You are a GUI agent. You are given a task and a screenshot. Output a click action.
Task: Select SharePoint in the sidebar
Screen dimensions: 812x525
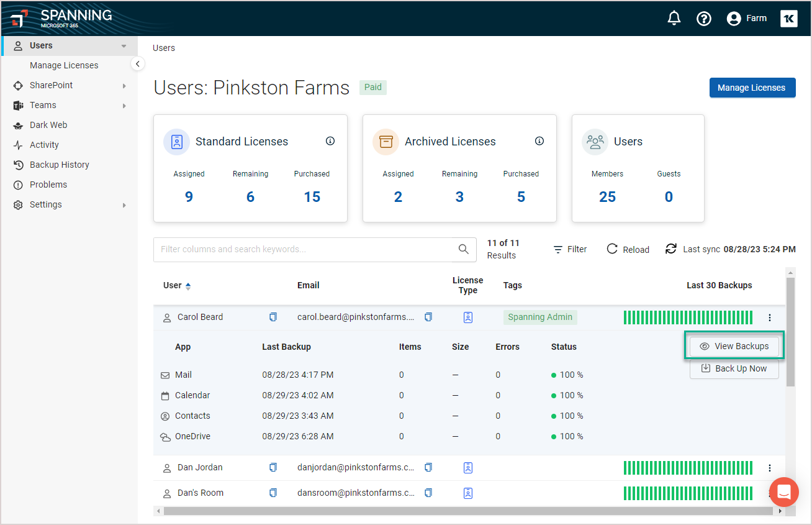click(x=51, y=85)
